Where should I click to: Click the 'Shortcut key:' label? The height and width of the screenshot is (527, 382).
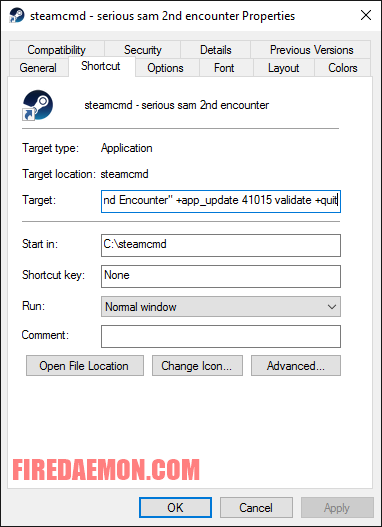pyautogui.click(x=54, y=275)
